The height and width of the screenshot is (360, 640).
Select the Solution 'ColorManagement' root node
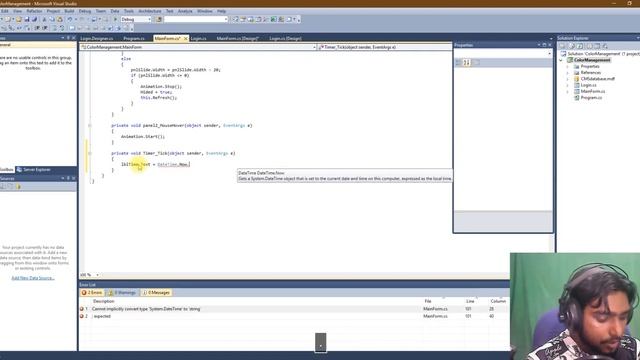600,54
